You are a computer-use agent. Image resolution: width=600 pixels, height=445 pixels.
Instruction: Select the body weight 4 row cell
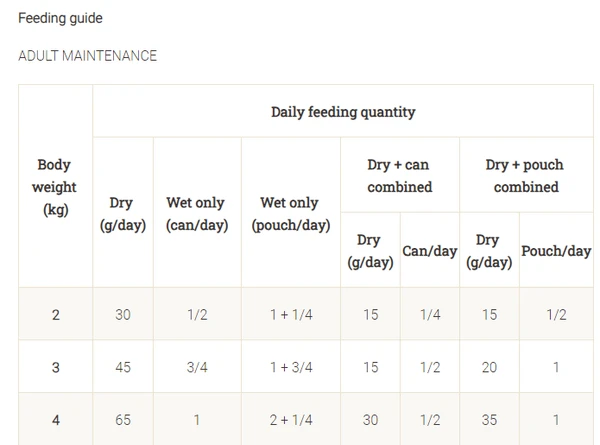pos(55,420)
